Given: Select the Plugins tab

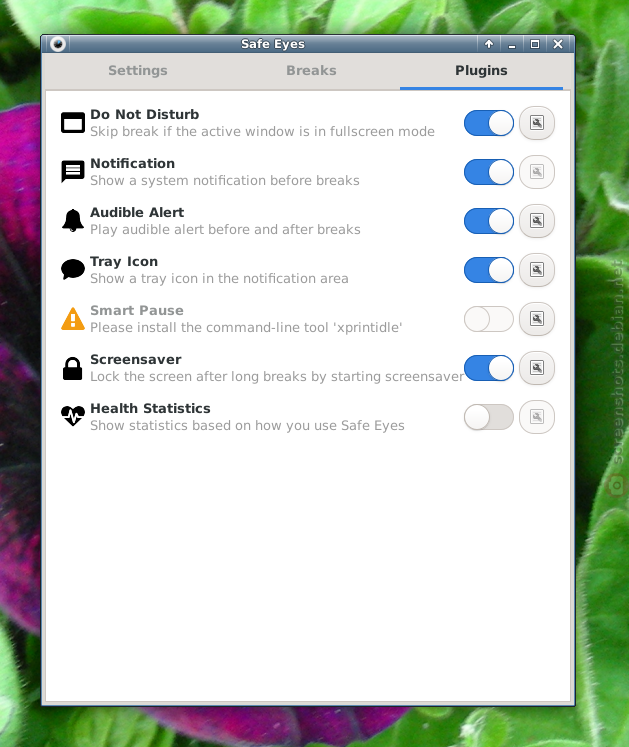Looking at the screenshot, I should pos(481,71).
